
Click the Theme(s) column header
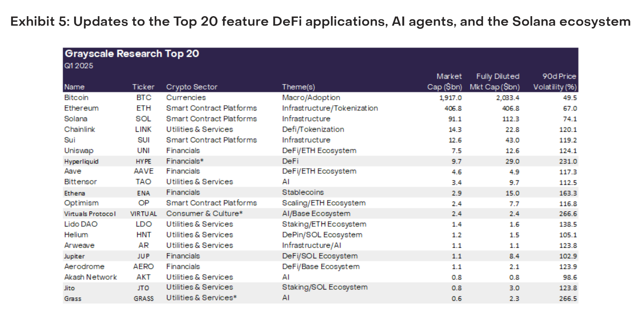(x=299, y=87)
